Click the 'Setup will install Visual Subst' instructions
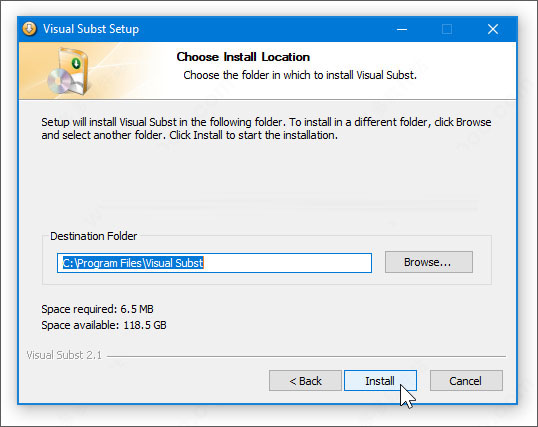The height and width of the screenshot is (427, 538). tap(266, 128)
